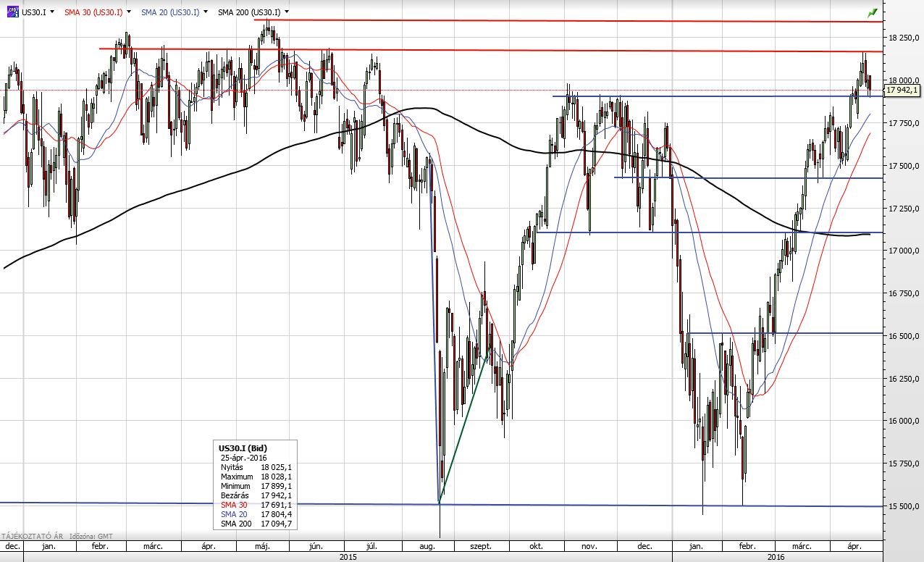924x562 pixels.
Task: Click the SMA 20 17 804,4 row
Action: [256, 514]
